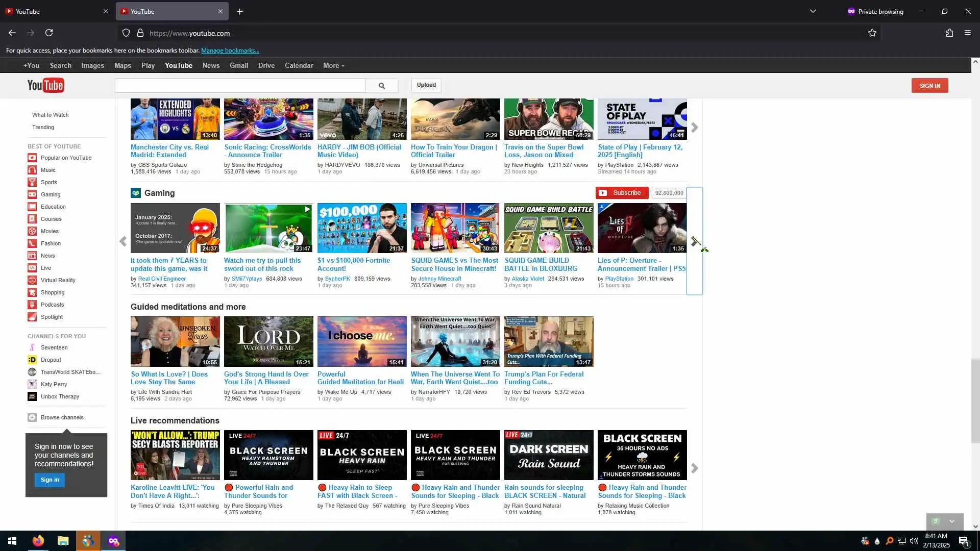Open the Lies of P video thumbnail
The width and height of the screenshot is (980, 551).
pyautogui.click(x=642, y=228)
